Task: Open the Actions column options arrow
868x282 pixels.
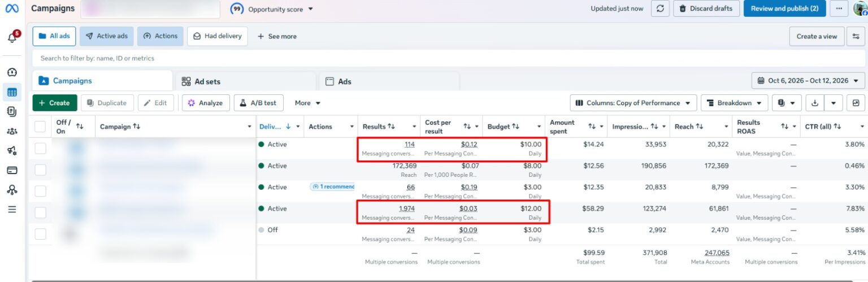Action: [x=352, y=127]
